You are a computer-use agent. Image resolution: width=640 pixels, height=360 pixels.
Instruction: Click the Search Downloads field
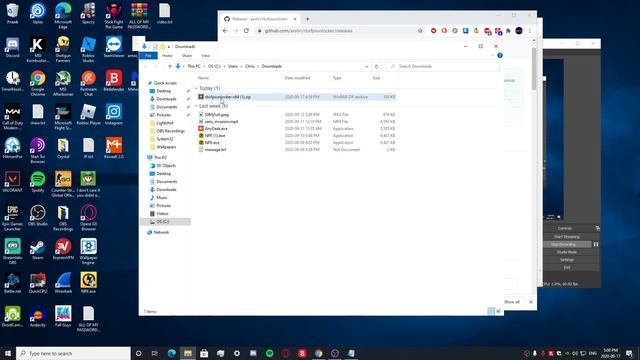[x=442, y=66]
